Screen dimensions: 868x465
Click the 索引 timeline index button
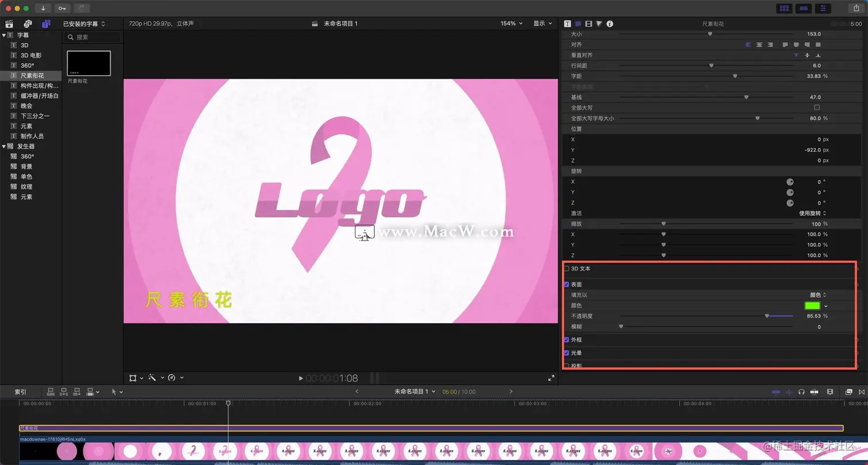point(20,392)
